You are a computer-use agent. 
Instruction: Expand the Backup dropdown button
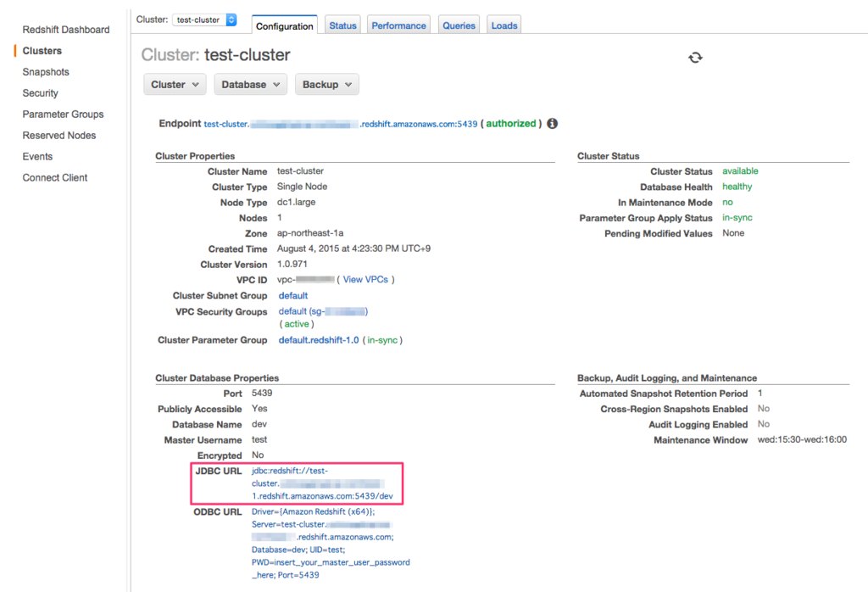[x=327, y=85]
